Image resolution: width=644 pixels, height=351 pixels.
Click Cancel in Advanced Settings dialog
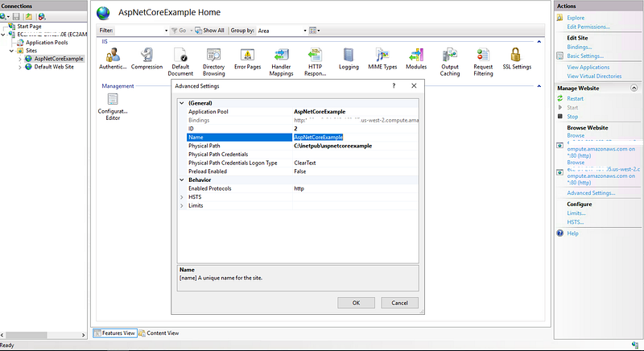coord(399,303)
